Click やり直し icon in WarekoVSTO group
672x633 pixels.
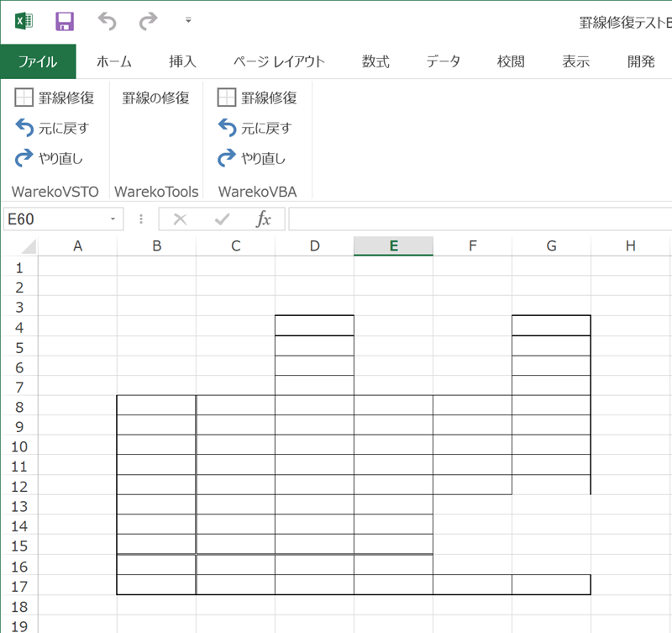coord(24,157)
